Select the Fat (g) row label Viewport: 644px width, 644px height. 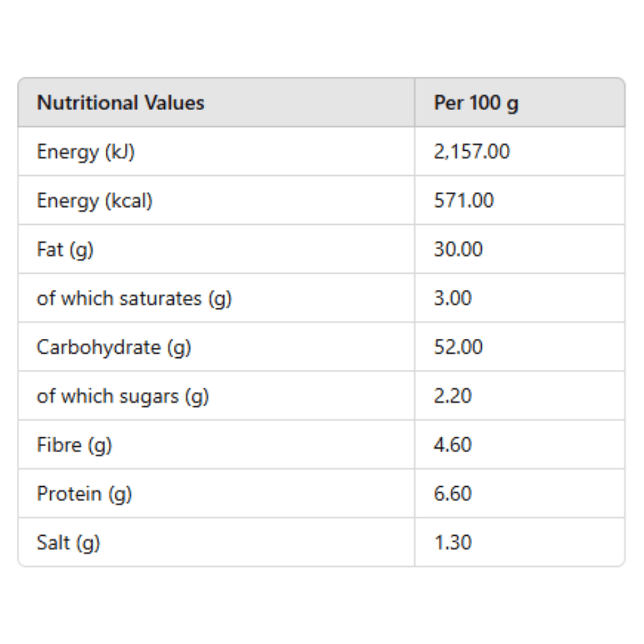pos(65,250)
